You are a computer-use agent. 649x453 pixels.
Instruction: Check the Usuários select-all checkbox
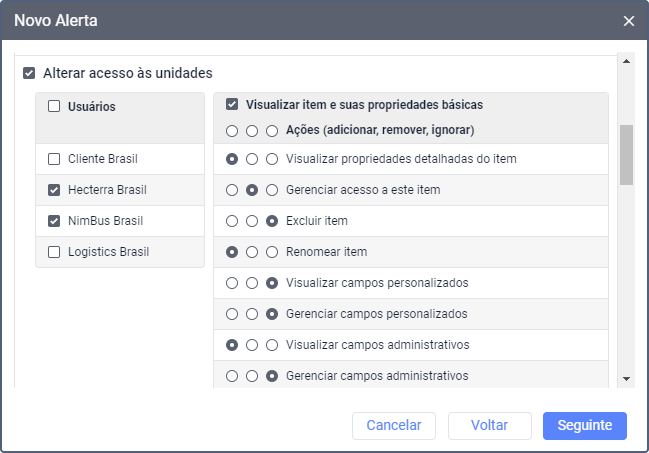tap(54, 106)
